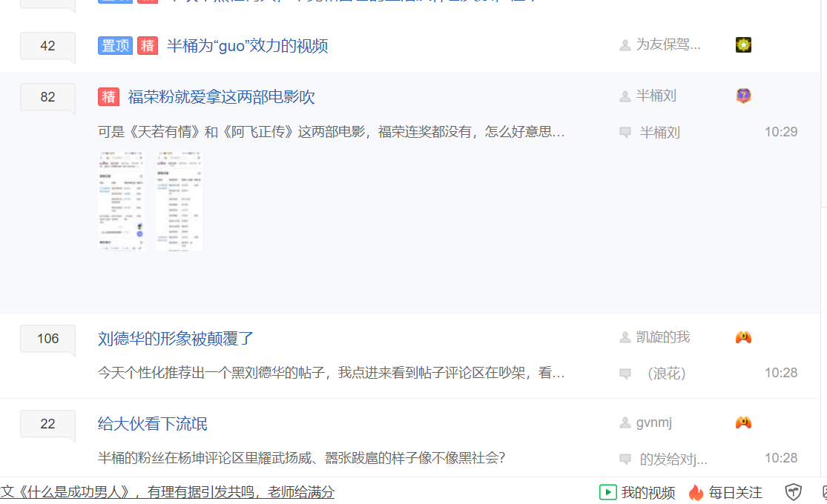
Task: View profile of author gvnmj
Action: coord(653,422)
